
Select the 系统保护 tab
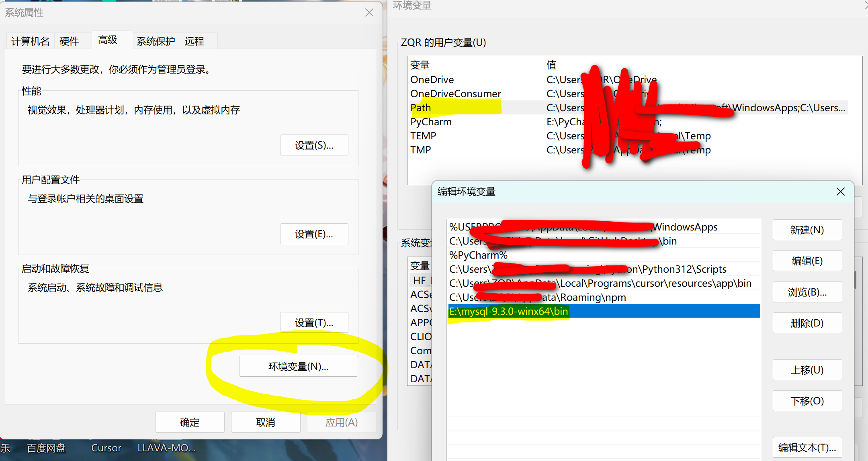pyautogui.click(x=156, y=41)
